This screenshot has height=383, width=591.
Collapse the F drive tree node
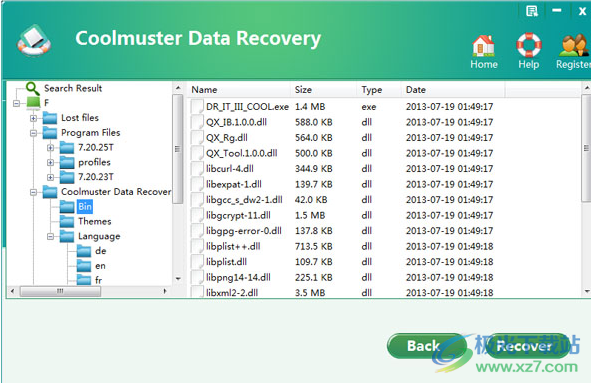click(x=16, y=103)
